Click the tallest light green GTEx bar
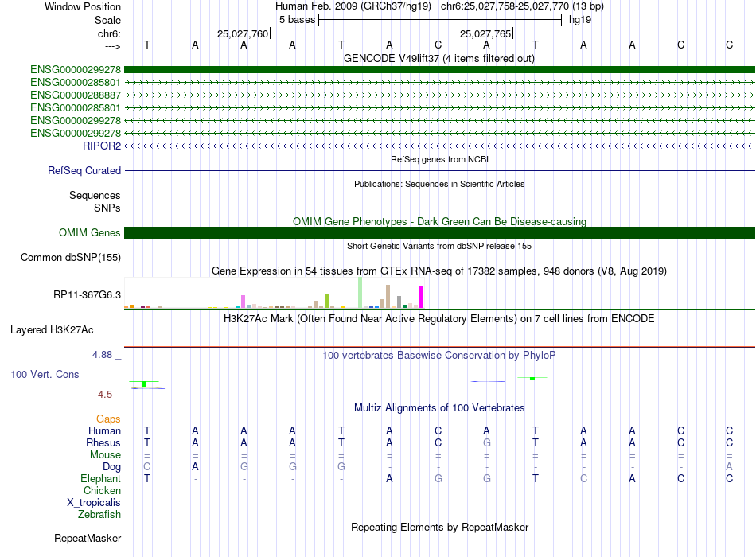The height and width of the screenshot is (557, 756). [x=360, y=293]
